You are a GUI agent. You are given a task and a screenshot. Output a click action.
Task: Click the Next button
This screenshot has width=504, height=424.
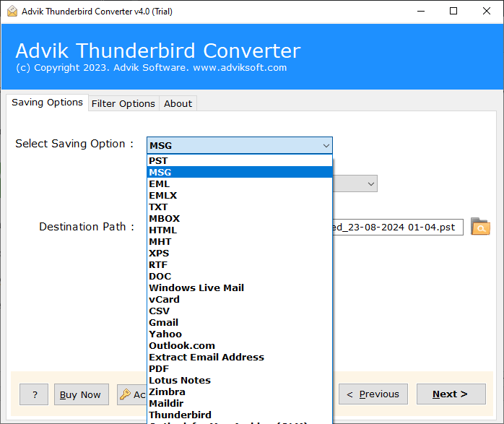tap(451, 394)
